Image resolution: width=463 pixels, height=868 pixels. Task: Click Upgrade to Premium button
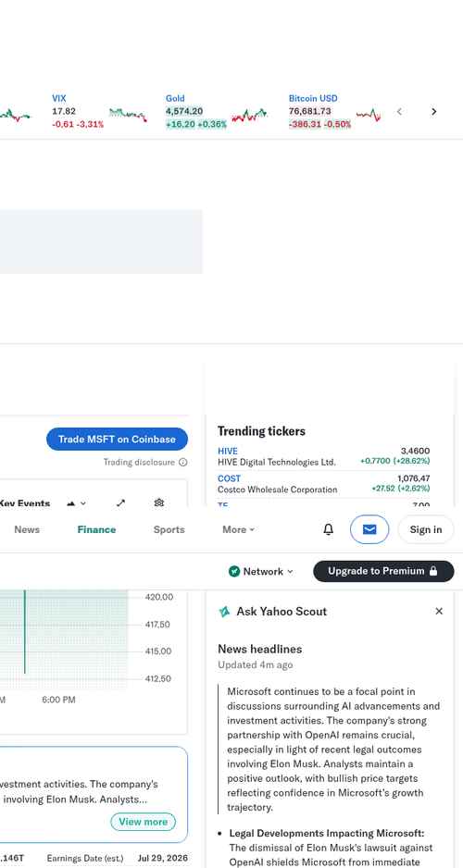coord(383,571)
